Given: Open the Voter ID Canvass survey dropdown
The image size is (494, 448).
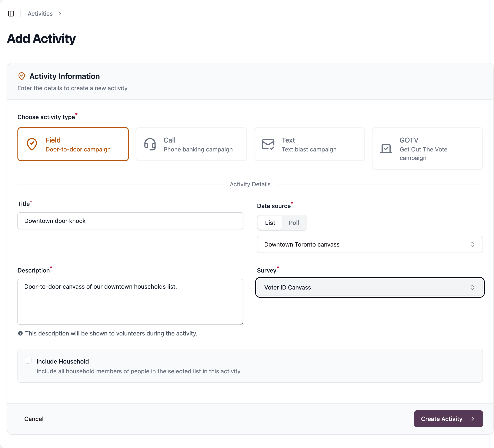Looking at the screenshot, I should tap(370, 287).
